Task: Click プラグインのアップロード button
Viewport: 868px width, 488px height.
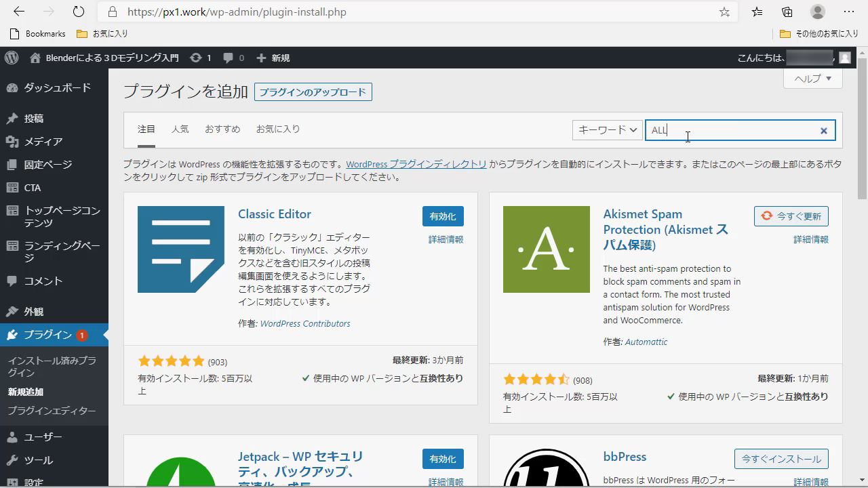Action: tap(313, 92)
